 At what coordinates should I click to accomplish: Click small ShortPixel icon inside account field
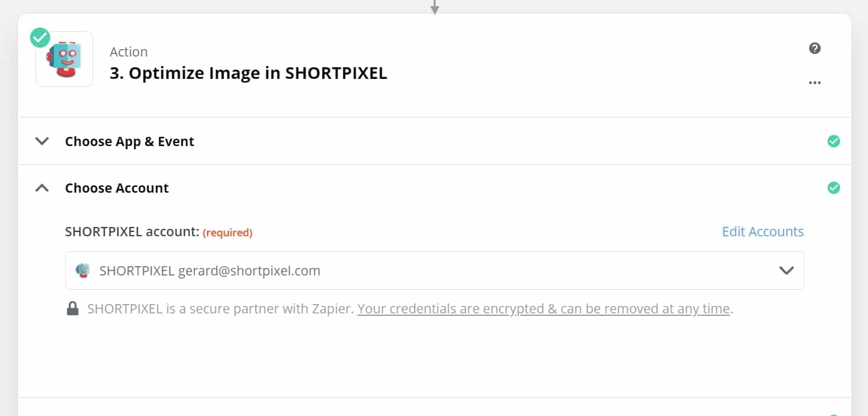(x=82, y=270)
